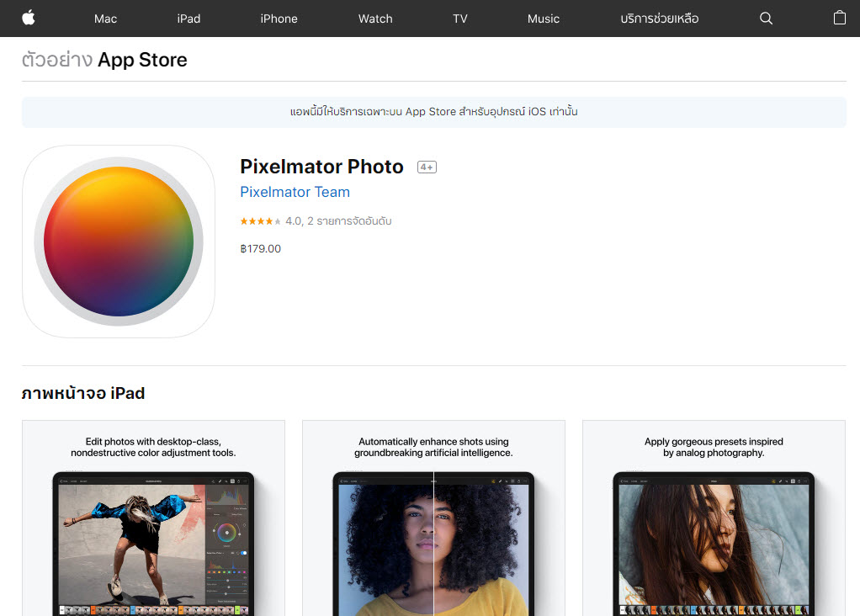Click the histogram panel in the first screenshot
The width and height of the screenshot is (860, 616).
pos(226,497)
